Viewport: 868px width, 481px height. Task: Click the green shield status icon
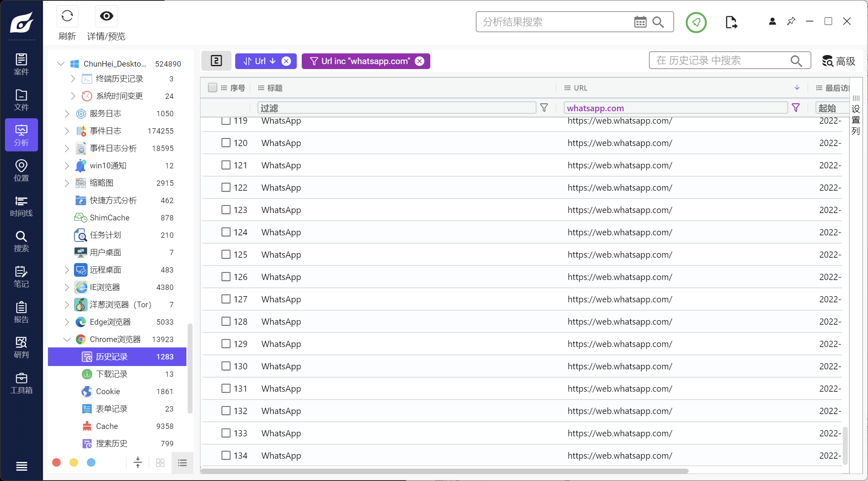696,22
